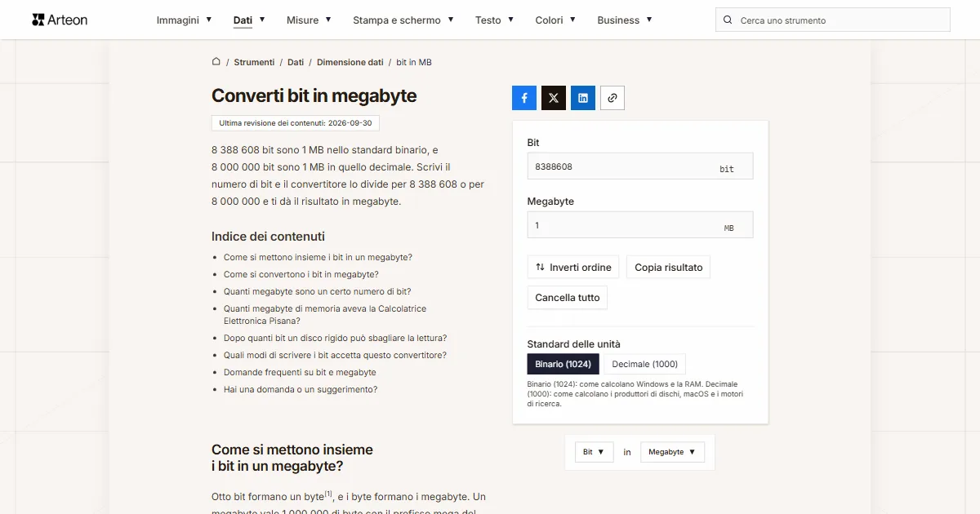Jump to 'Come si convertono i bit in megabyte?'
The height and width of the screenshot is (514, 980).
click(x=301, y=275)
